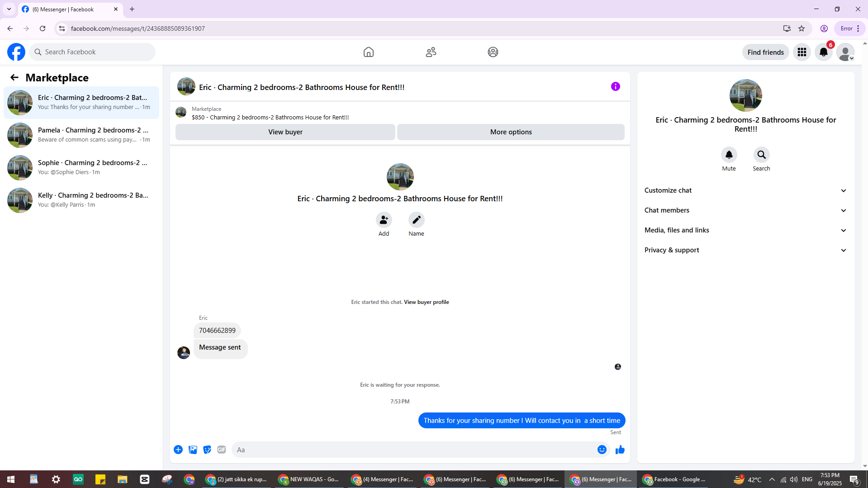
Task: Go back using the Marketplace back arrow
Action: click(x=14, y=77)
